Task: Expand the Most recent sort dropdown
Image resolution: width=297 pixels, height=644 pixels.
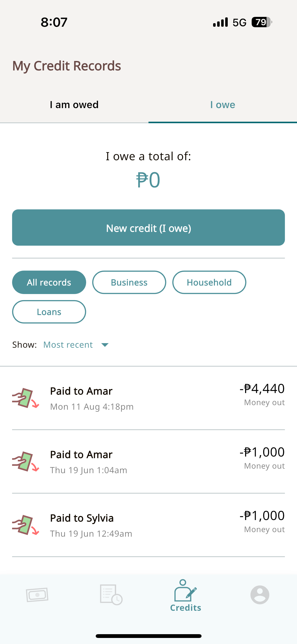Action: coord(68,345)
